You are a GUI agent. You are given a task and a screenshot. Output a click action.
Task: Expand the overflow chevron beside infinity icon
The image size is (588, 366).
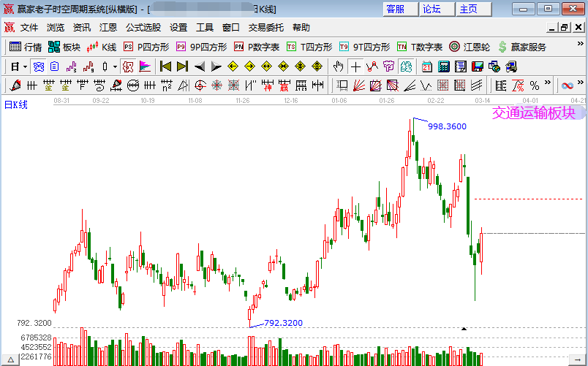(580, 83)
